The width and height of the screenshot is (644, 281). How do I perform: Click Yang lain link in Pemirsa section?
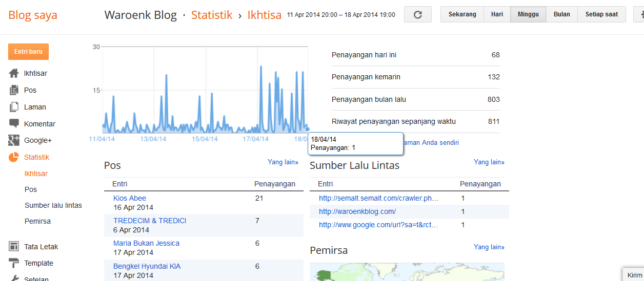(489, 247)
